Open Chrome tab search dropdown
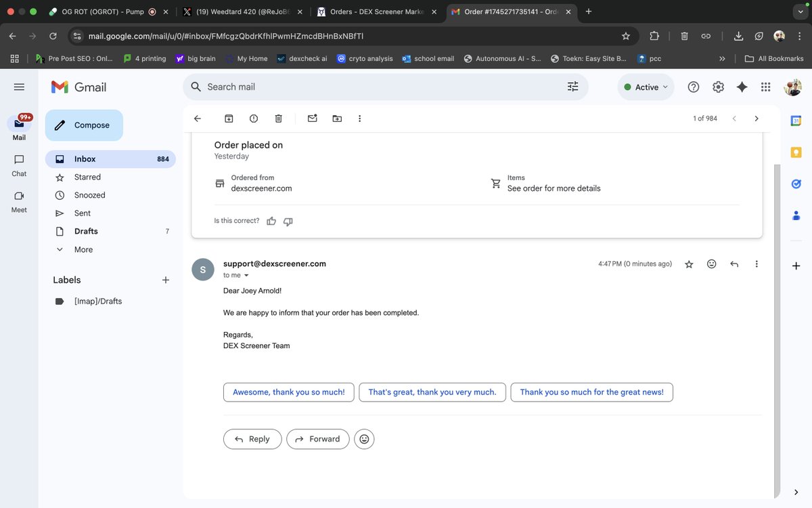The height and width of the screenshot is (508, 812). pyautogui.click(x=799, y=12)
